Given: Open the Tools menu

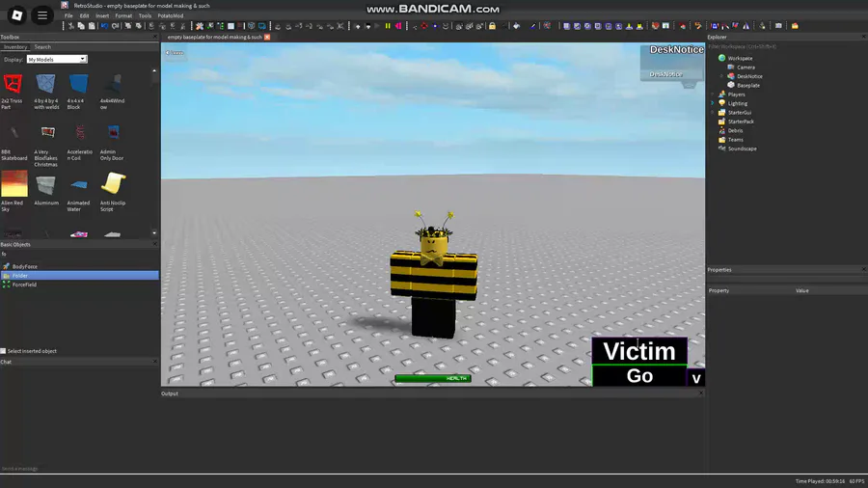Looking at the screenshot, I should click(x=145, y=16).
